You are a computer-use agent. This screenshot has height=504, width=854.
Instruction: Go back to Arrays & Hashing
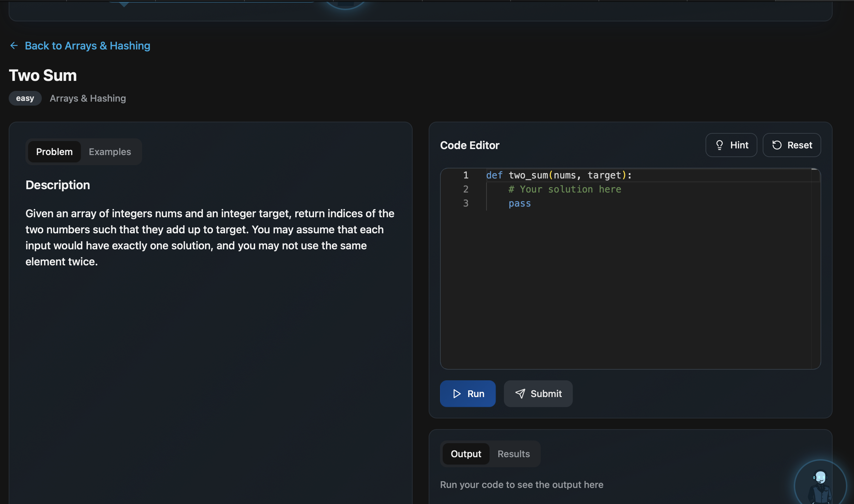point(87,45)
